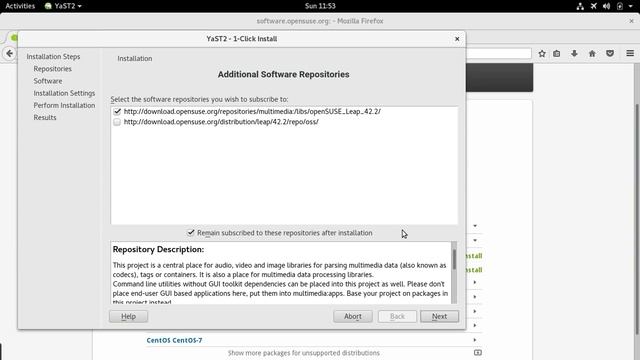
Task: Click the Firefox address bar field
Action: (499, 53)
